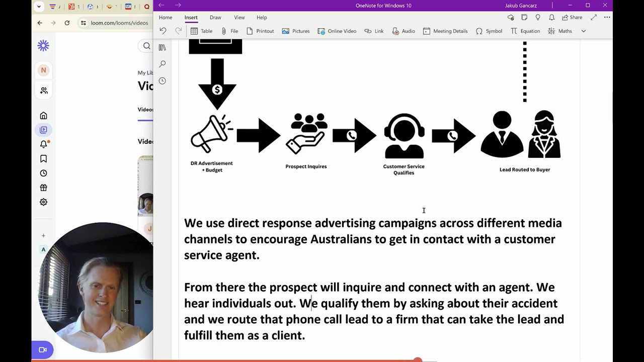Click the browser forward button
This screenshot has width=644, height=362.
(53, 23)
